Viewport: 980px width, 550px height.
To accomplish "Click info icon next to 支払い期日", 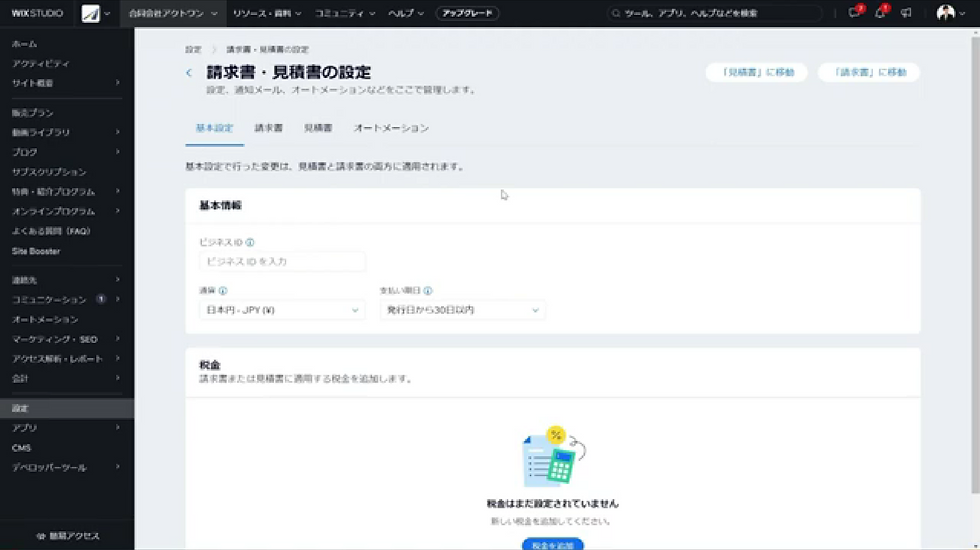I will 428,291.
